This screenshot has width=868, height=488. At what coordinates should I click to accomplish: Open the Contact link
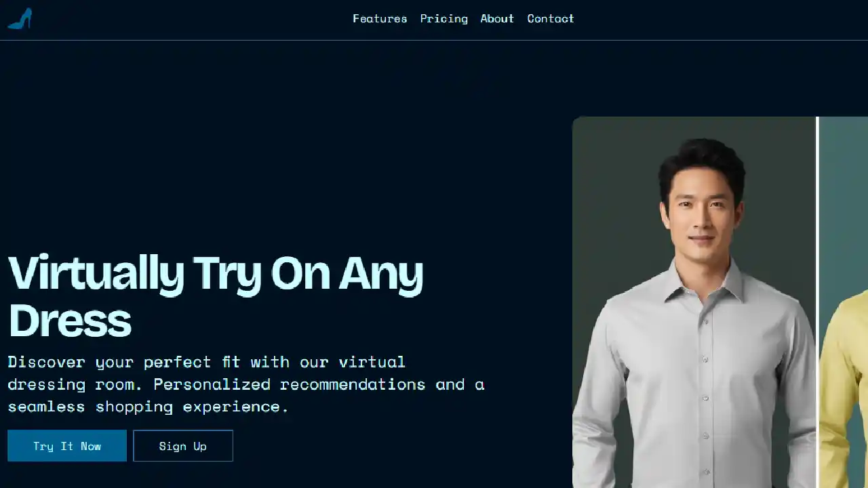tap(551, 19)
